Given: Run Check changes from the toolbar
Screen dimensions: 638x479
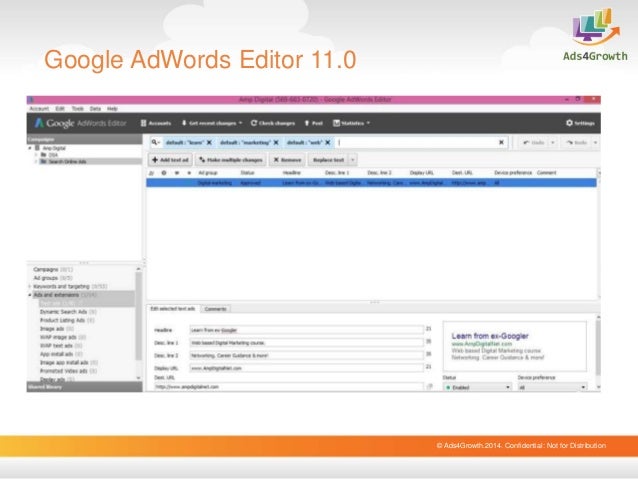Looking at the screenshot, I should pyautogui.click(x=273, y=123).
